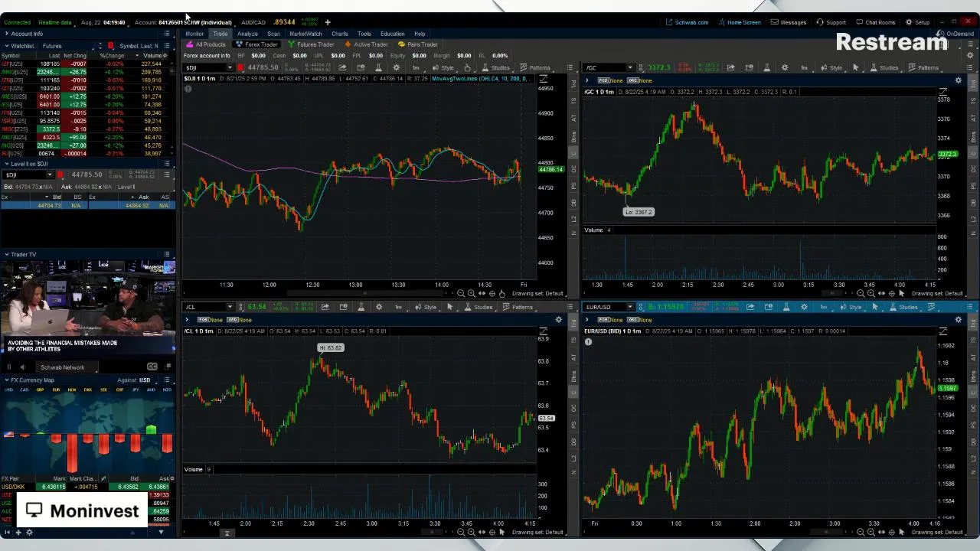
Task: Switch to Futures Trader sub-tab
Action: [x=311, y=44]
